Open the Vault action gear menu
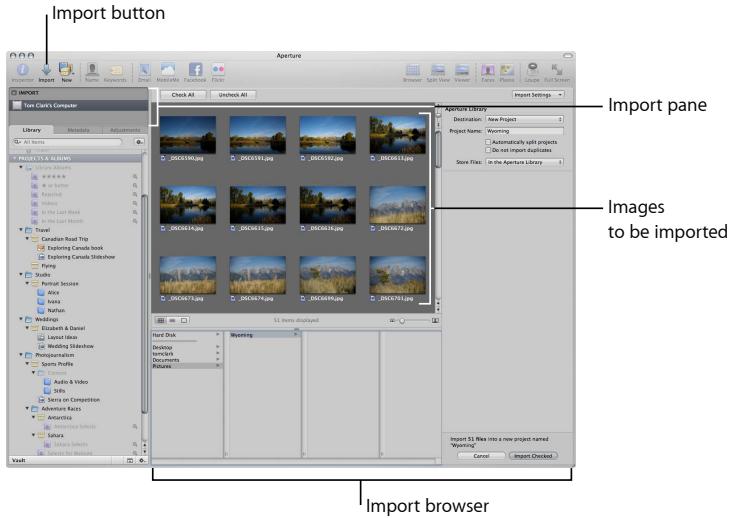This screenshot has height=518, width=732. pyautogui.click(x=141, y=461)
